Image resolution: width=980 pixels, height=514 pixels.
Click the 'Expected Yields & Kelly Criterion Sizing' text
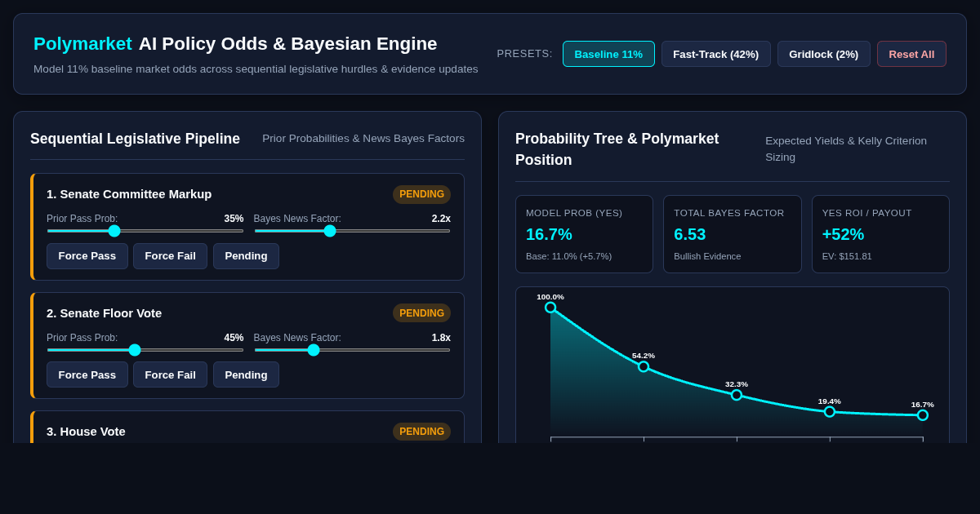846,148
